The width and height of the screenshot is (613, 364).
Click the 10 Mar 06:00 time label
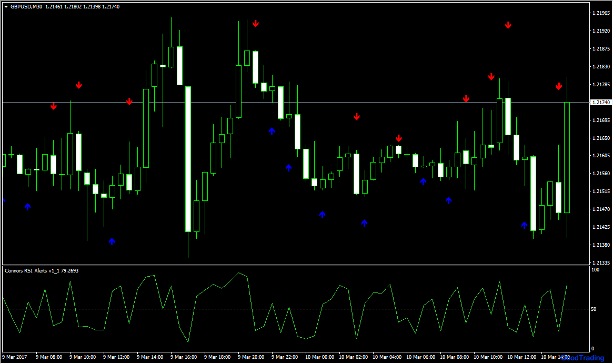[x=420, y=357]
